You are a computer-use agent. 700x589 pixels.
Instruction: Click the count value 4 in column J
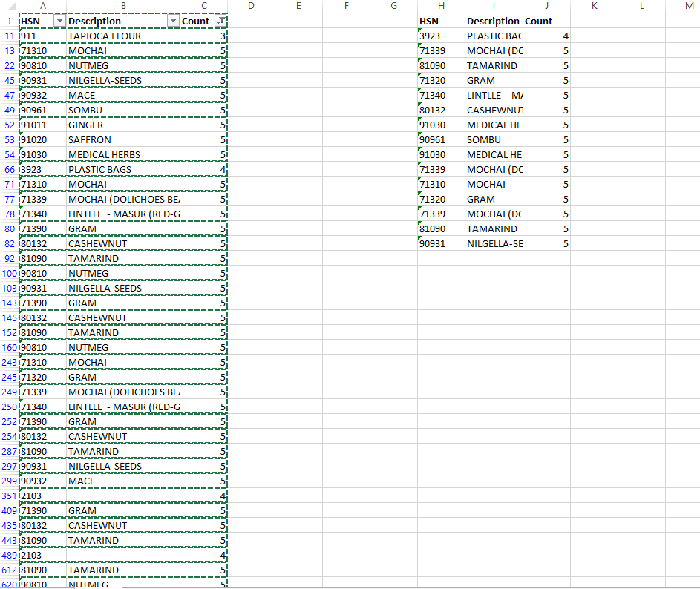pos(546,36)
